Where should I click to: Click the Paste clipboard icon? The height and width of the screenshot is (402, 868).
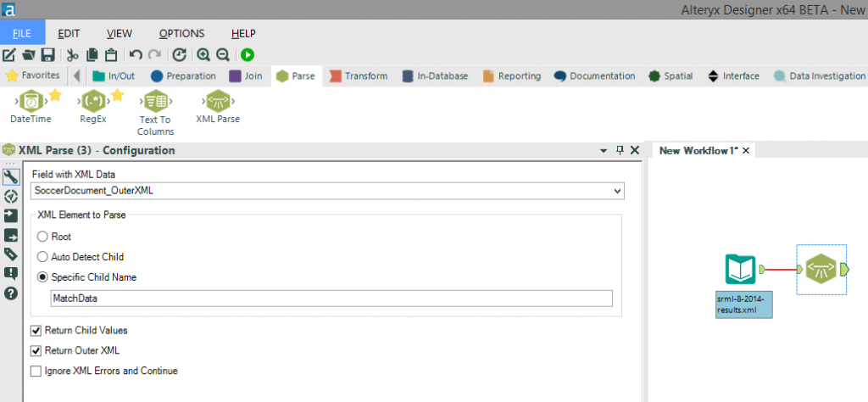(x=111, y=55)
